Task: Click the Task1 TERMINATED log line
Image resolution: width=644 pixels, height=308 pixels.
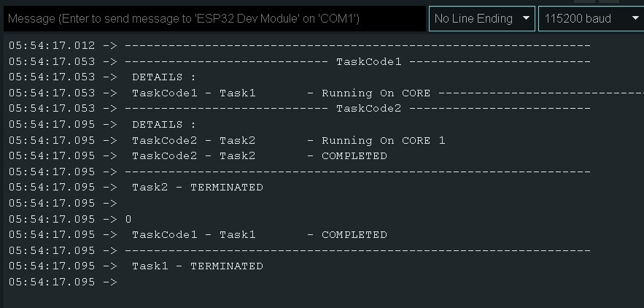Action: 197,266
